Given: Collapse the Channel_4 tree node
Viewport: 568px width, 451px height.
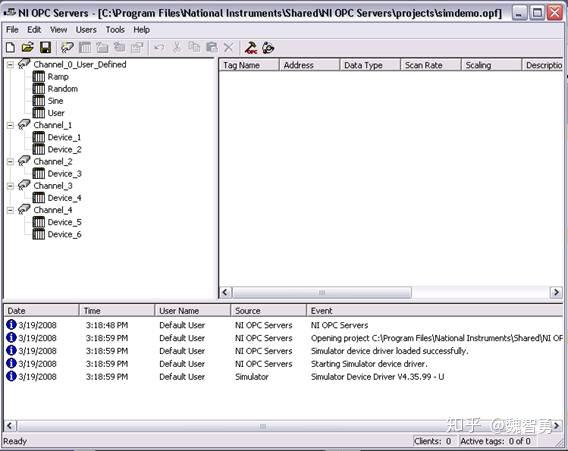Looking at the screenshot, I should click(11, 210).
